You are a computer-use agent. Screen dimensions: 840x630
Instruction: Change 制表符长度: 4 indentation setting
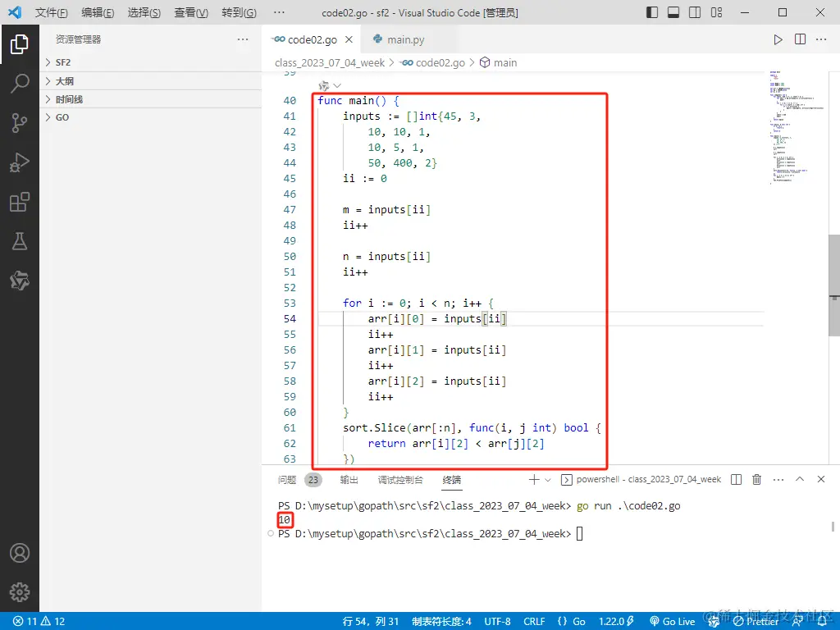441,622
